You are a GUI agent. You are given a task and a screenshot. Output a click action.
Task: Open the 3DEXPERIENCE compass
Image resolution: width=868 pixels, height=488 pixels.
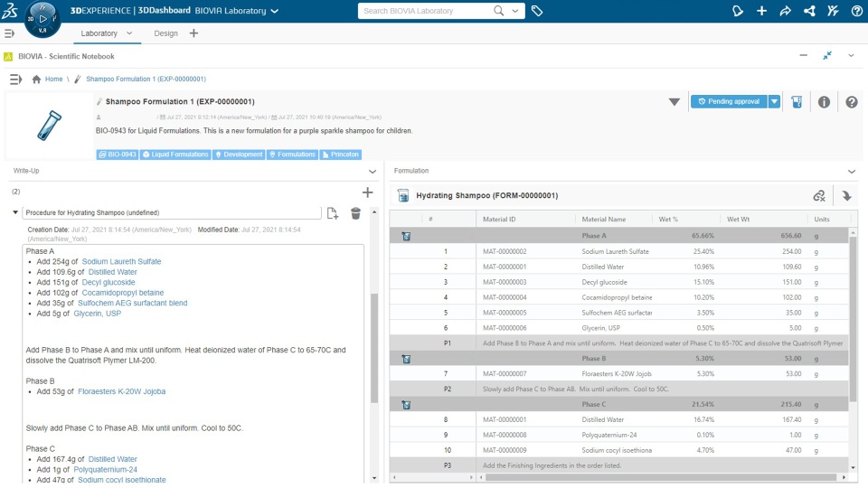click(42, 19)
